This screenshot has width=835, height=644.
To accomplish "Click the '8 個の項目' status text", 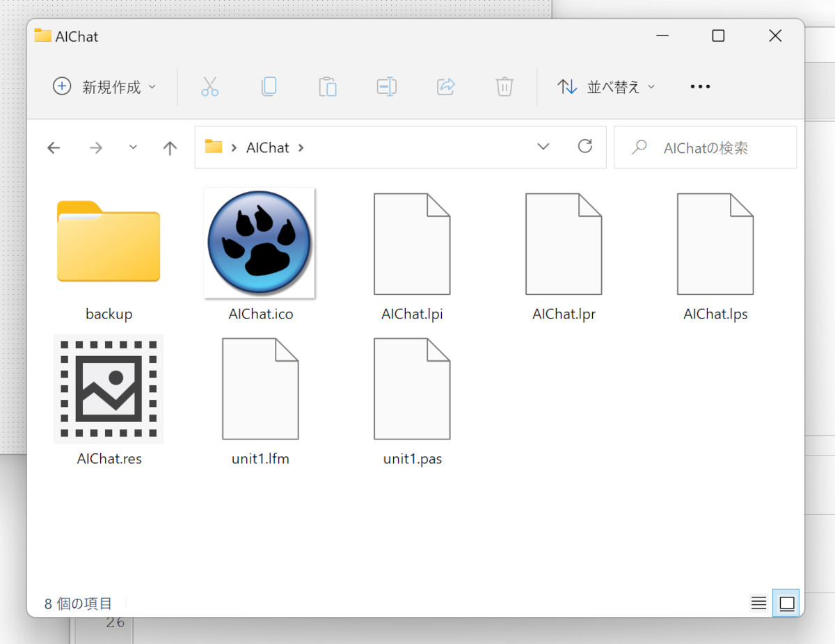I will (x=78, y=604).
